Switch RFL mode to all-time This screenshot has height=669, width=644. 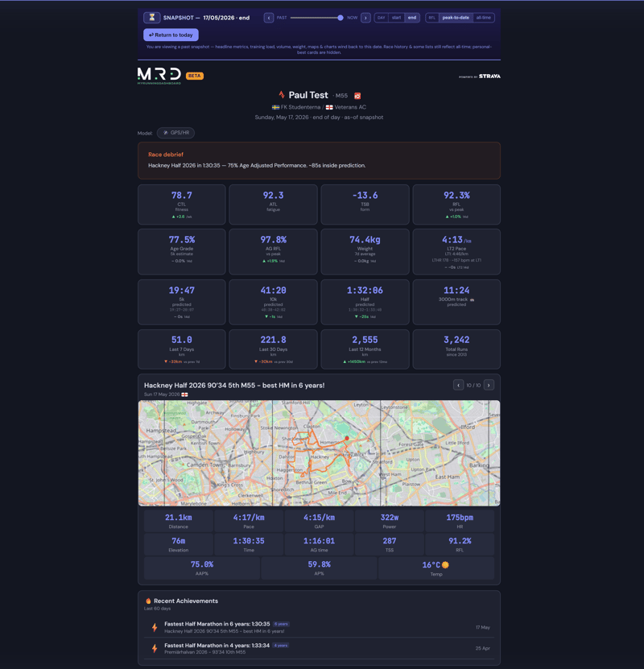(483, 18)
